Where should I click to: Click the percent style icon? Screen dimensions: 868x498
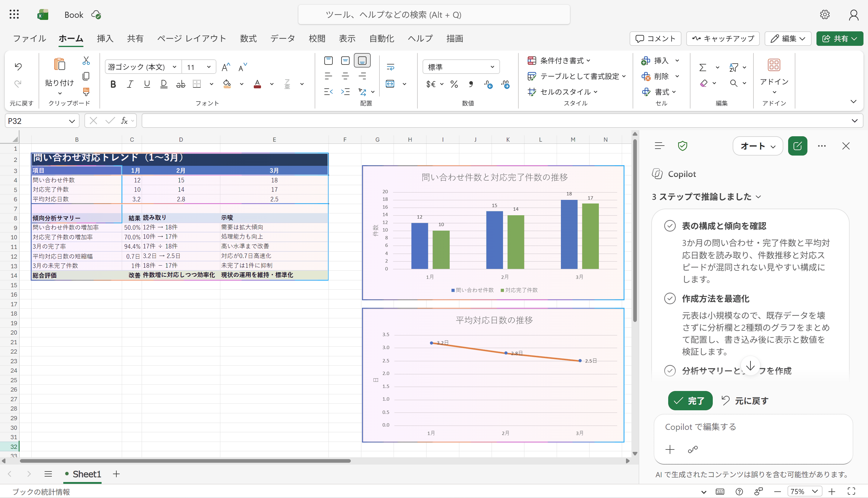454,84
